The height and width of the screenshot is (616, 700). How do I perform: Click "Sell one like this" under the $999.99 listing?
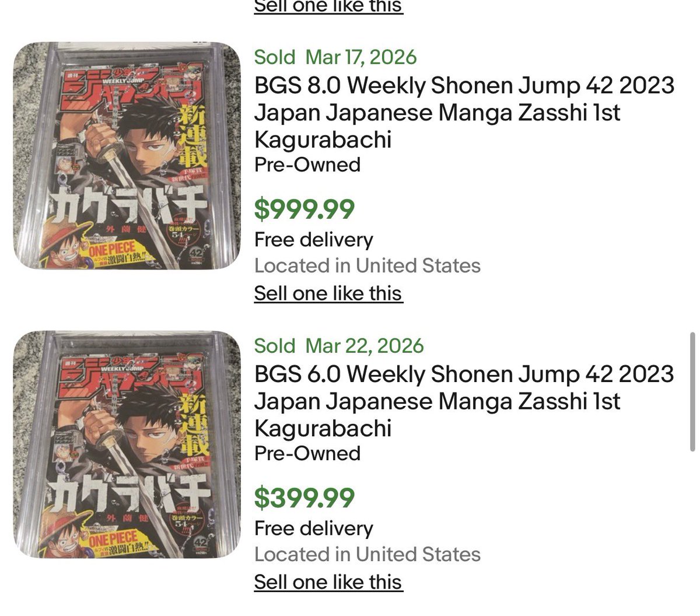[328, 293]
